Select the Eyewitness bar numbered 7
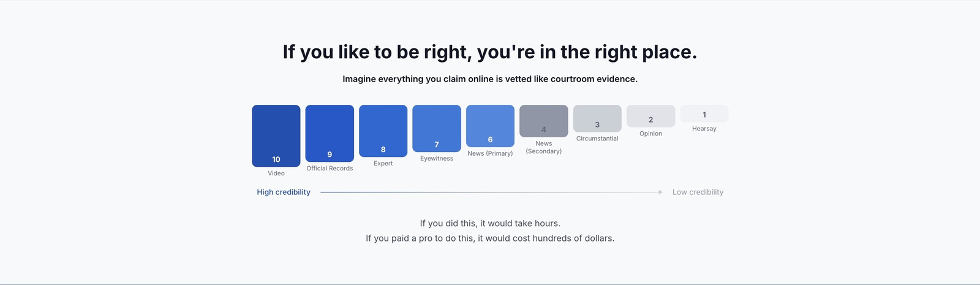Screen dimensions: 980x285 [437, 128]
